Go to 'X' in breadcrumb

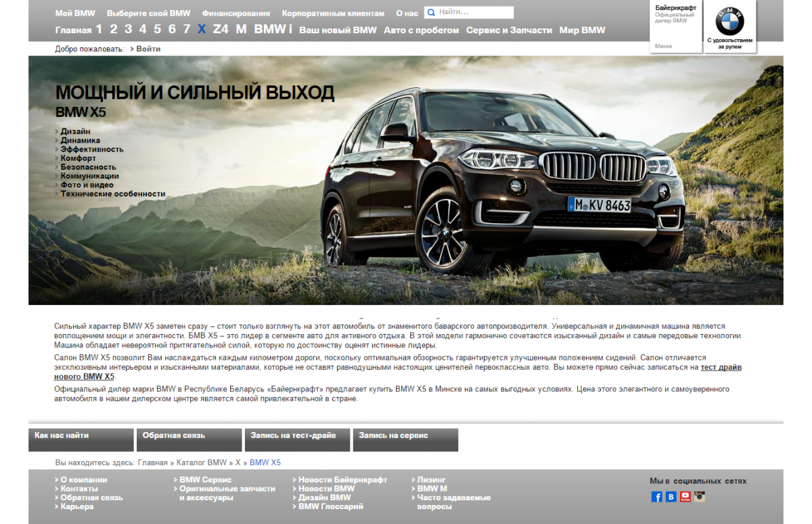point(238,462)
